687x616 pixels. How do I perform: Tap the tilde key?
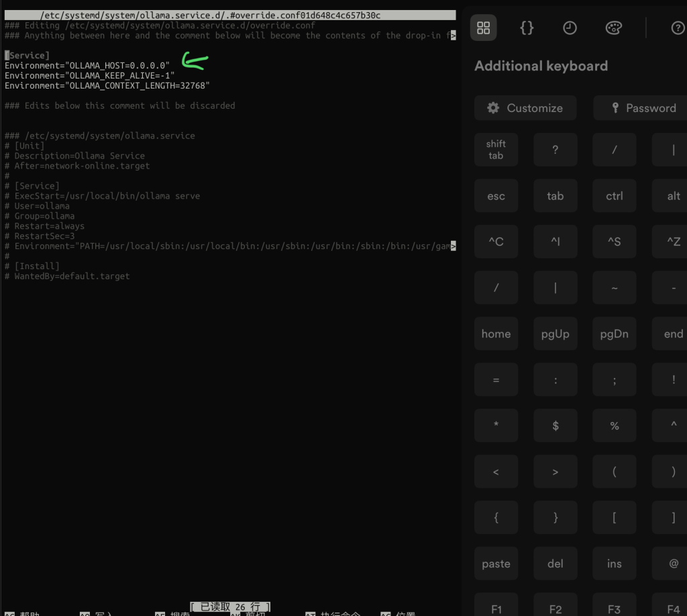click(x=615, y=288)
